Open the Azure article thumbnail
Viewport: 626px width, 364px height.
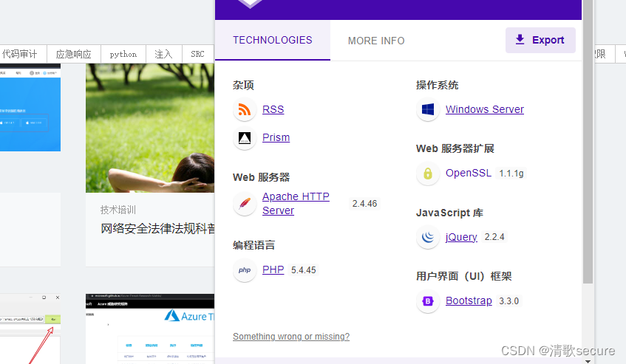click(150, 329)
